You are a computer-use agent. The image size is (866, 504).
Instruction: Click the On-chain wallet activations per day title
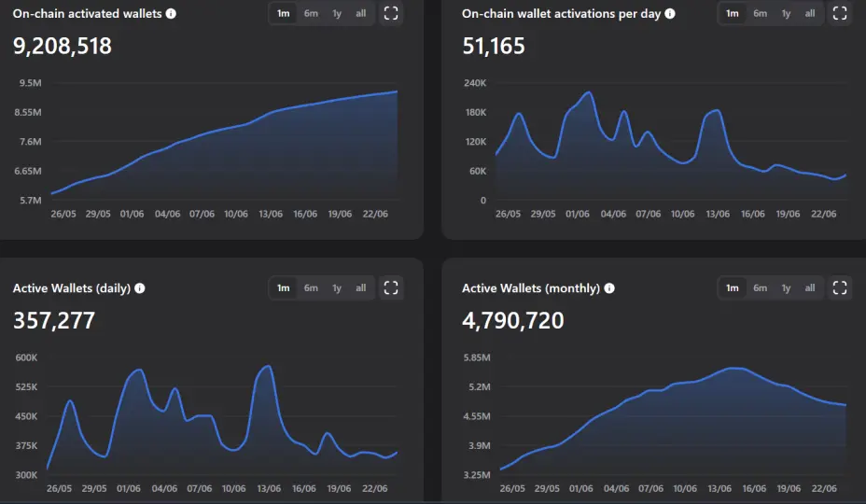tap(561, 14)
